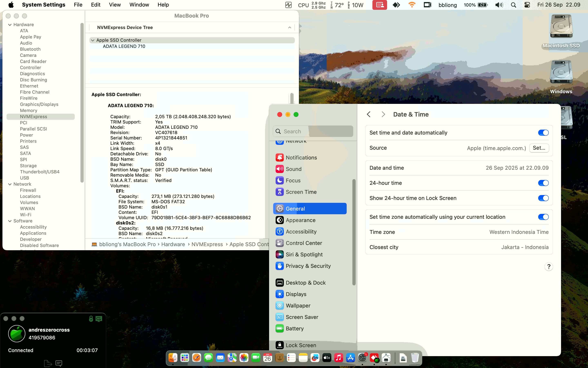Select ADATA LEGEND 710 in device tree
The image size is (588, 368).
[124, 46]
